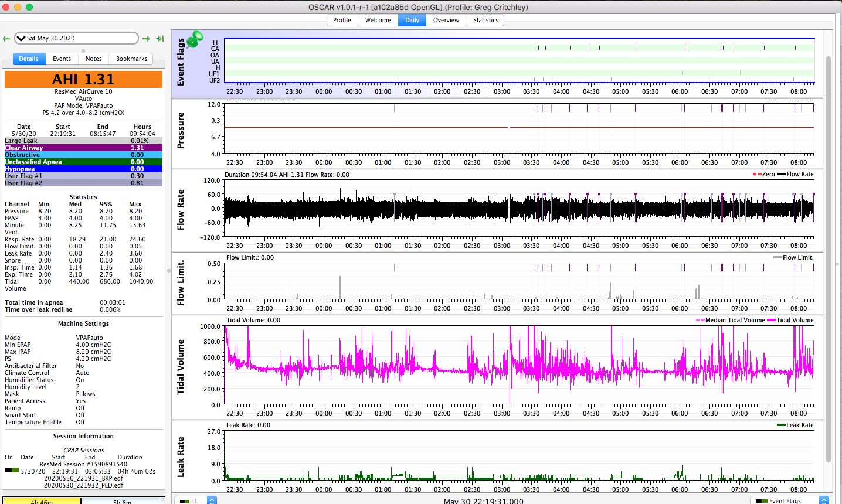842x504 pixels.
Task: Open the Statistics tab
Action: (485, 20)
